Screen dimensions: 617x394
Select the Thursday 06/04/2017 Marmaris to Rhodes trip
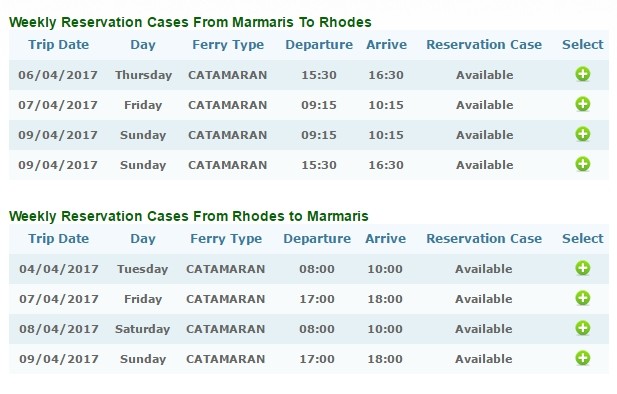tap(583, 74)
